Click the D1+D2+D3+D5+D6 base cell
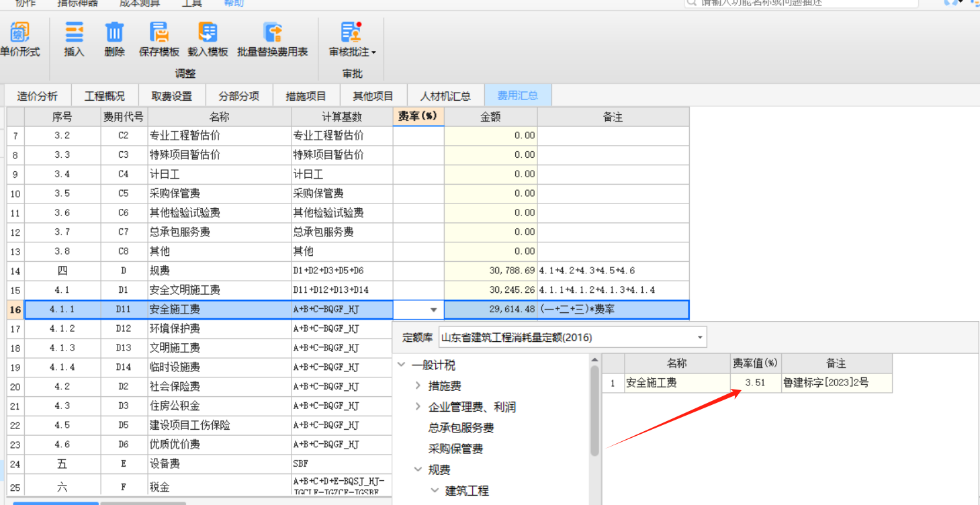980x505 pixels. [342, 271]
